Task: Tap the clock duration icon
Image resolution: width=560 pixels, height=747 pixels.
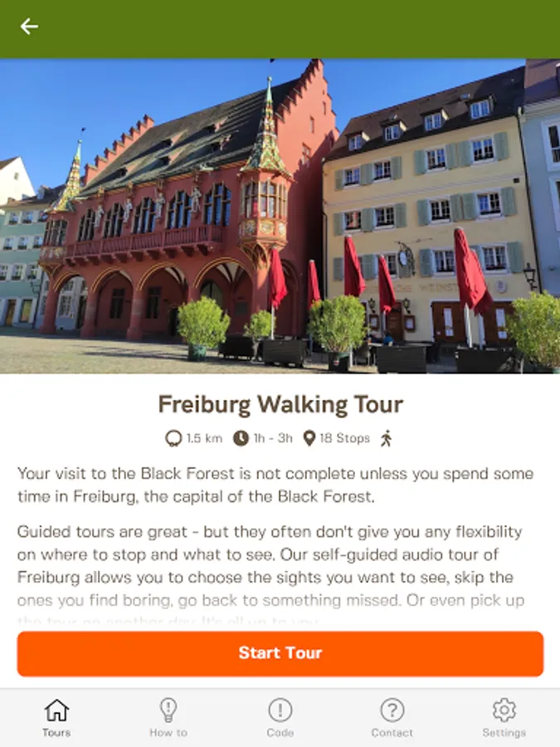Action: [x=241, y=438]
